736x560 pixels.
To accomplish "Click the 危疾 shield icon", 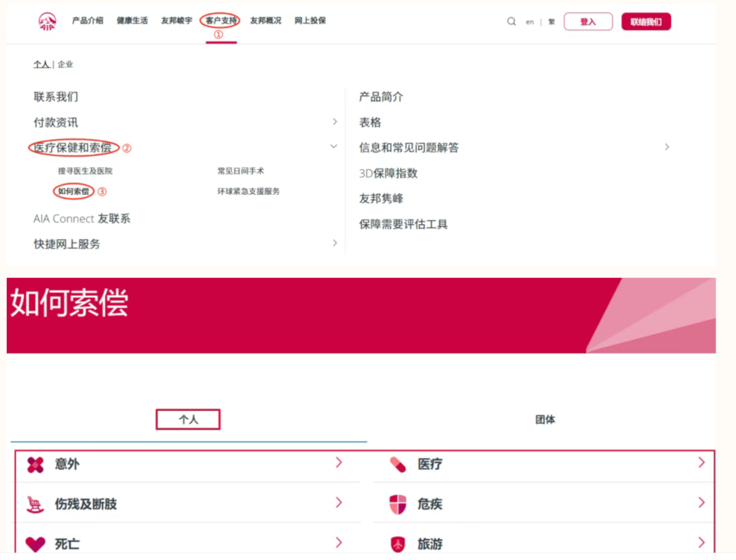I will (x=397, y=505).
